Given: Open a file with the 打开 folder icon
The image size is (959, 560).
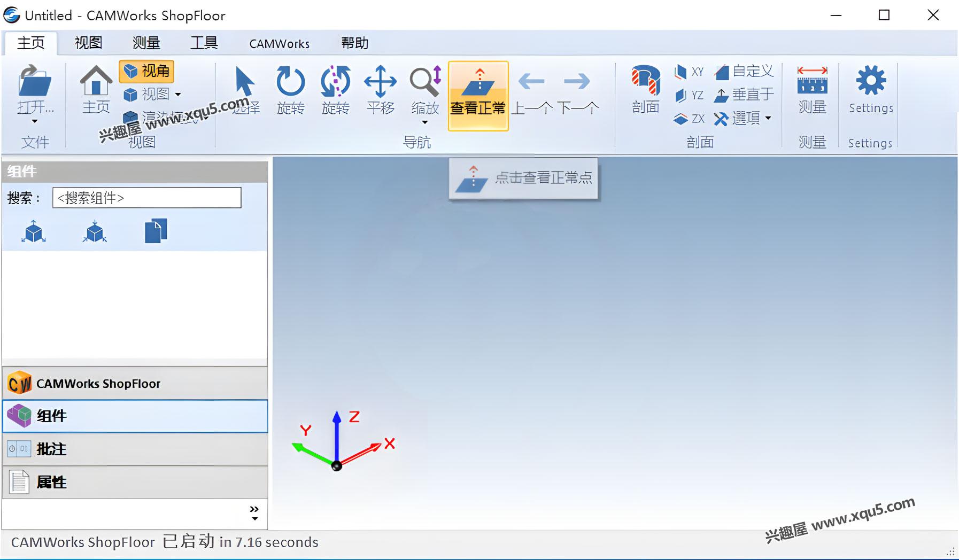Looking at the screenshot, I should pyautogui.click(x=35, y=88).
